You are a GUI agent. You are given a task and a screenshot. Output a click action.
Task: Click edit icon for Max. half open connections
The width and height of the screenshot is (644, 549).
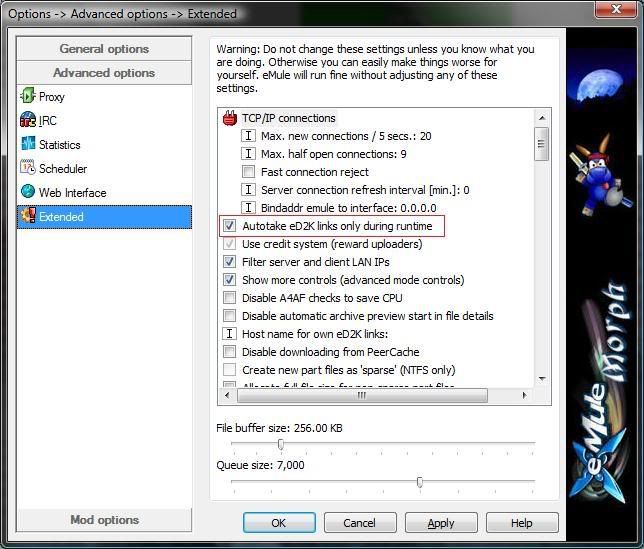(248, 154)
